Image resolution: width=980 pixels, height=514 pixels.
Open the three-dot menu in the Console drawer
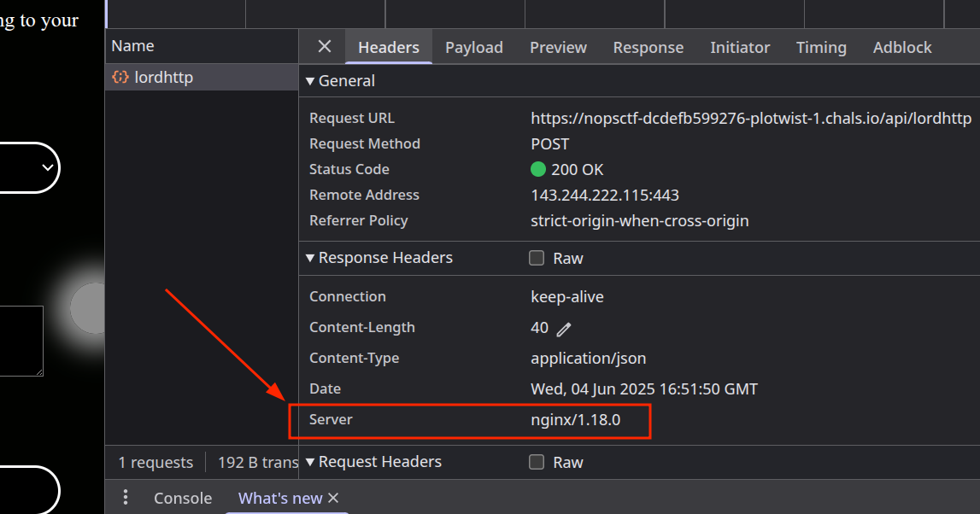[125, 497]
